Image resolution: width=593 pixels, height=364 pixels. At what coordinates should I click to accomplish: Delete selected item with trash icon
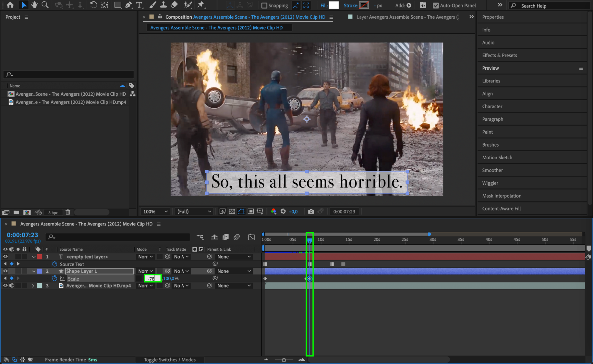(68, 212)
